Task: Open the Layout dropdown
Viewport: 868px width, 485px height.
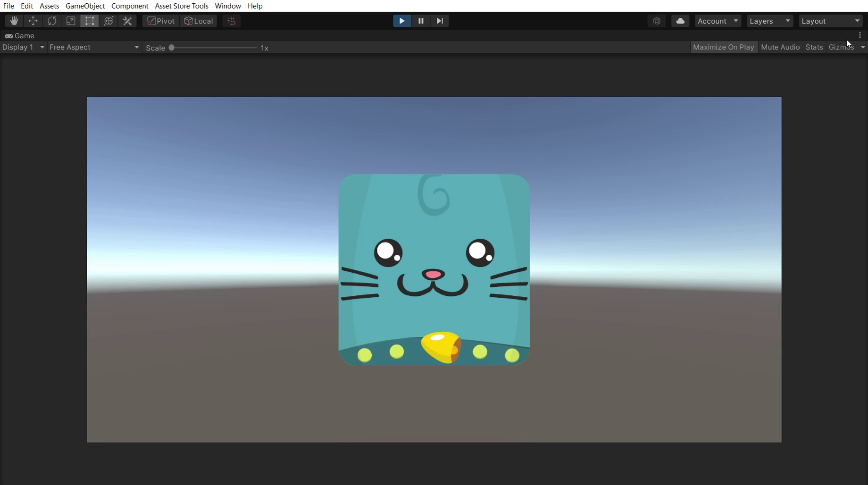Action: 831,21
